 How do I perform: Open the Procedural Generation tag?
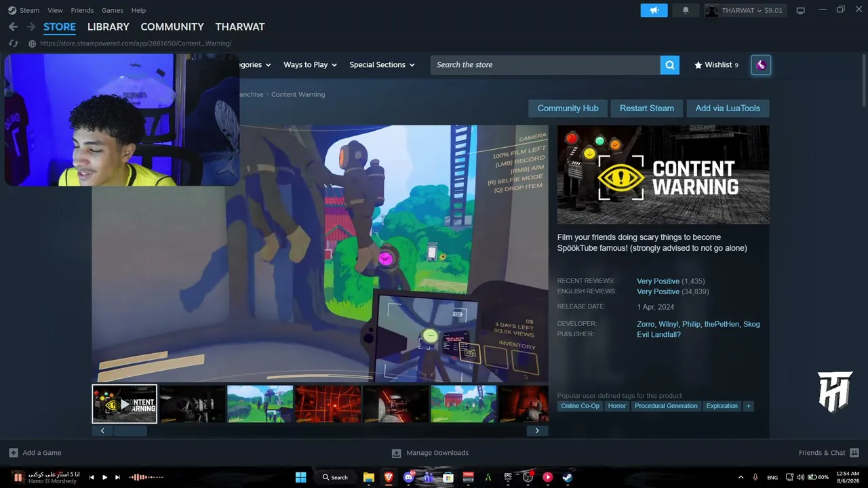(x=666, y=406)
